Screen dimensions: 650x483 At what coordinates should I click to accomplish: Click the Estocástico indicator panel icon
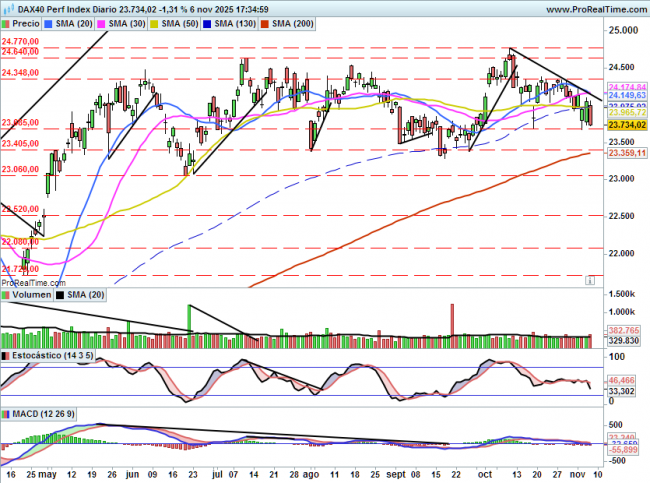[x=7, y=355]
